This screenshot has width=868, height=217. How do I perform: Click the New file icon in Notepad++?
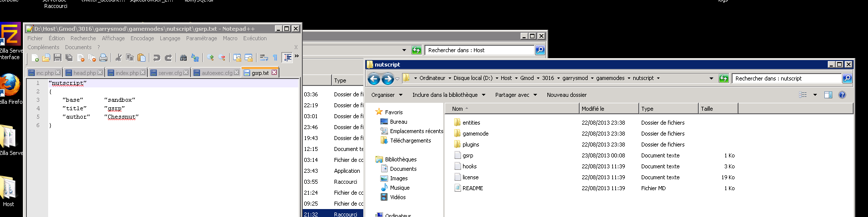[x=35, y=58]
